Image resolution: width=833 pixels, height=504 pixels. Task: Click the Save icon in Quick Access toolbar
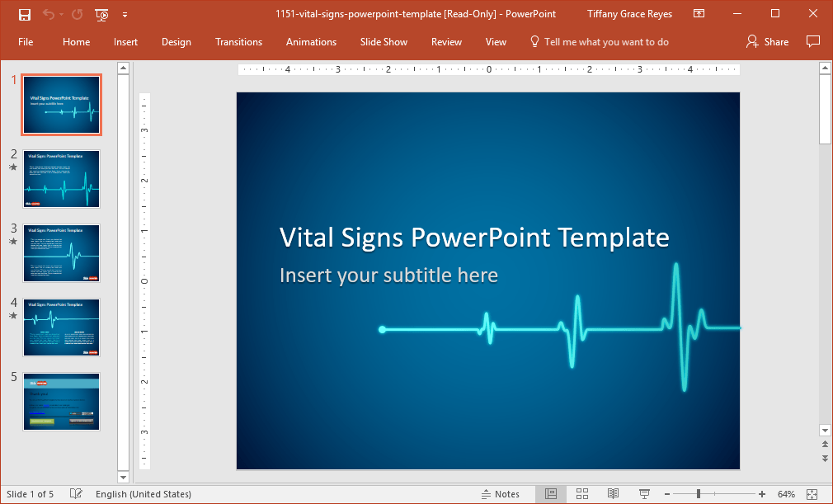click(x=25, y=14)
